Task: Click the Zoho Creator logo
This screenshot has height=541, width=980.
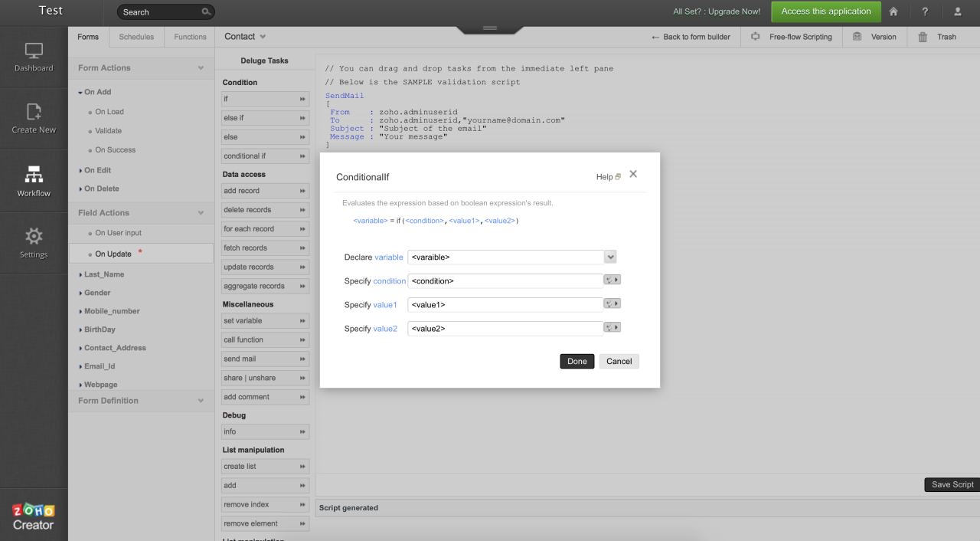Action: point(34,516)
